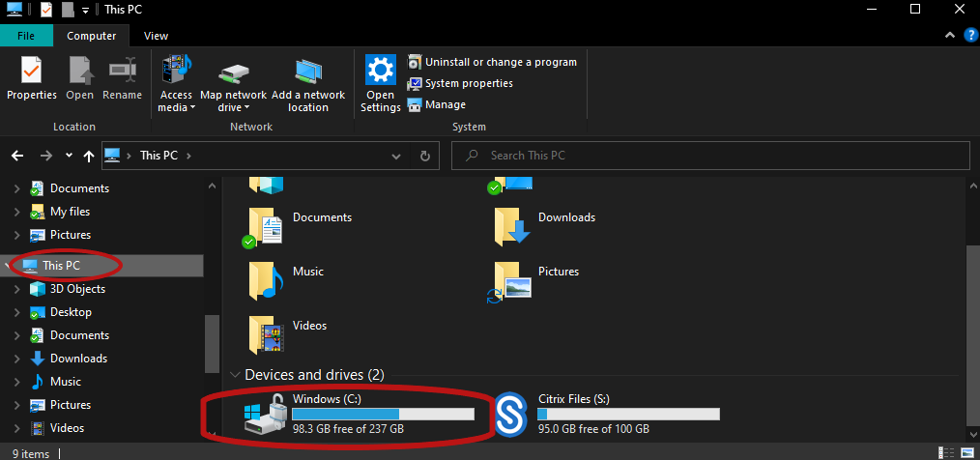
Task: Click the Search This PC field
Action: pos(710,155)
